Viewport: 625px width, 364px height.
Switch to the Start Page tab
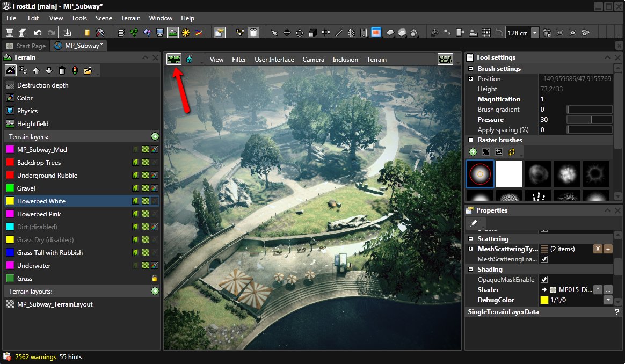tap(26, 46)
